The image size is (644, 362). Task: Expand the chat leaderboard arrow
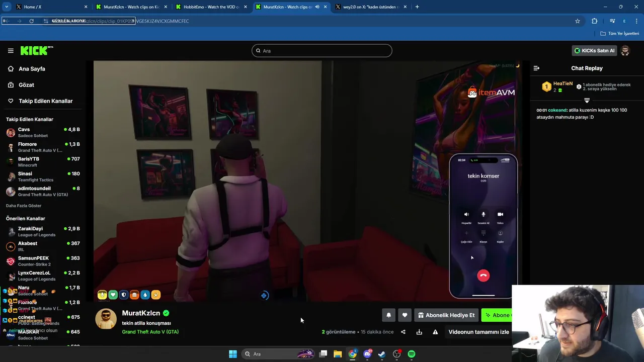tap(587, 101)
